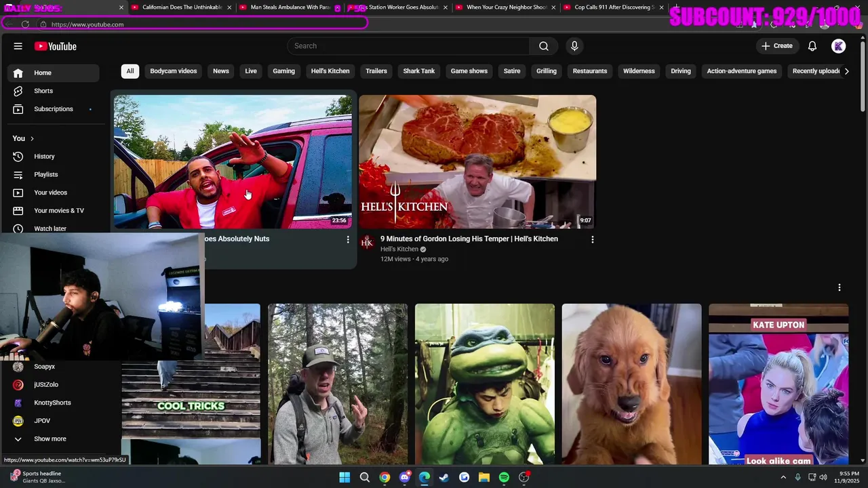The height and width of the screenshot is (488, 868).
Task: Click the Home sidebar icon
Action: click(18, 73)
